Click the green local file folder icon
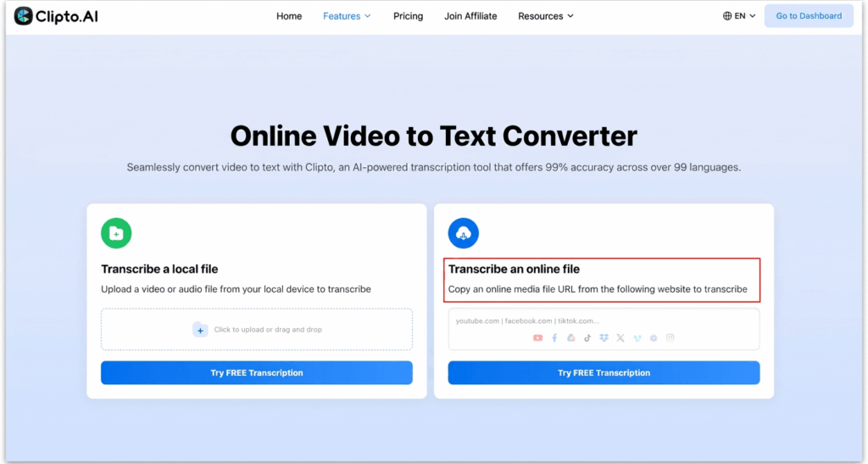Viewport: 868px width, 464px height. point(116,233)
